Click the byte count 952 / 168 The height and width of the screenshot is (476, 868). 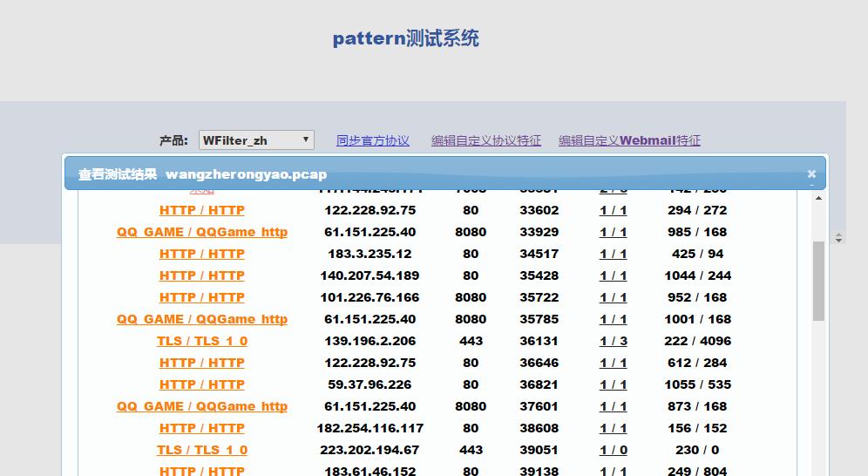tap(697, 297)
